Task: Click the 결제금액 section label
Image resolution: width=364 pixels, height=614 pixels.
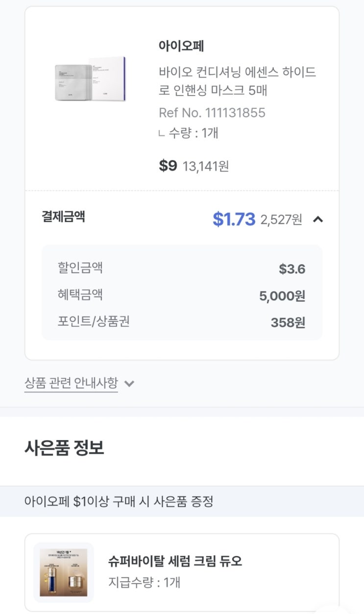Action: pos(63,217)
